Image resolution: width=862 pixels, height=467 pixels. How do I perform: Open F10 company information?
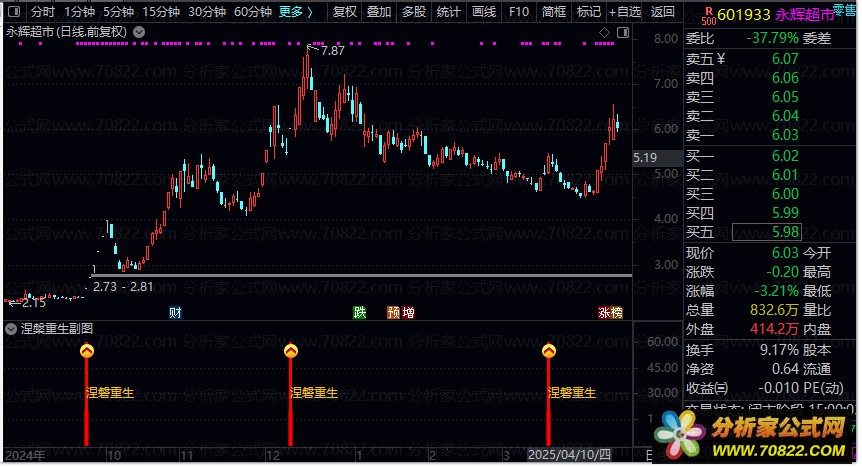point(518,12)
